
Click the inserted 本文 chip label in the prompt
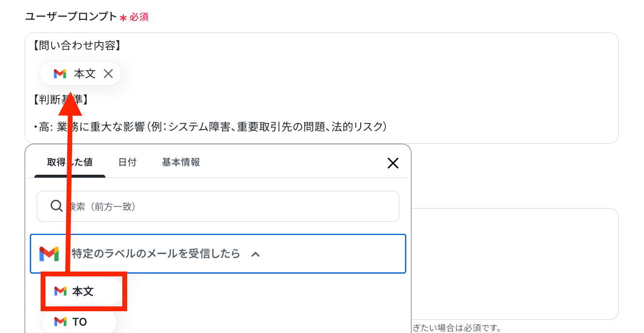point(85,74)
